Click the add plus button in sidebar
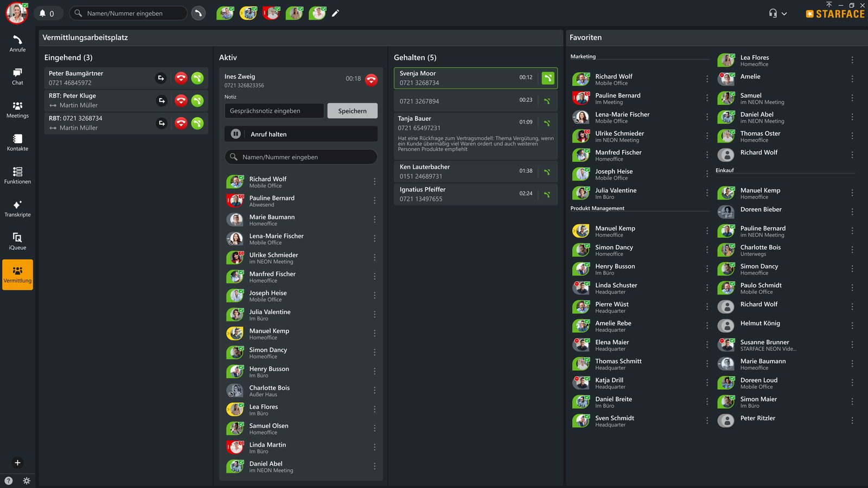Viewport: 868px width, 488px height. [17, 463]
